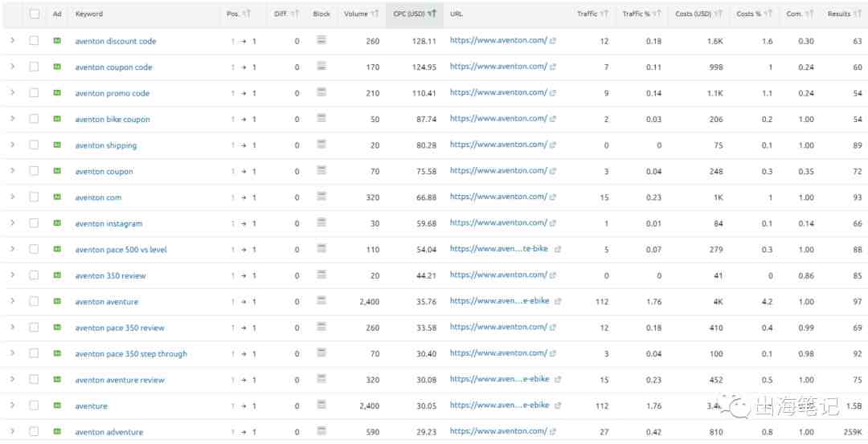Check the aventon promo code row checkbox
Viewport: 868px width, 444px height.
tap(35, 92)
